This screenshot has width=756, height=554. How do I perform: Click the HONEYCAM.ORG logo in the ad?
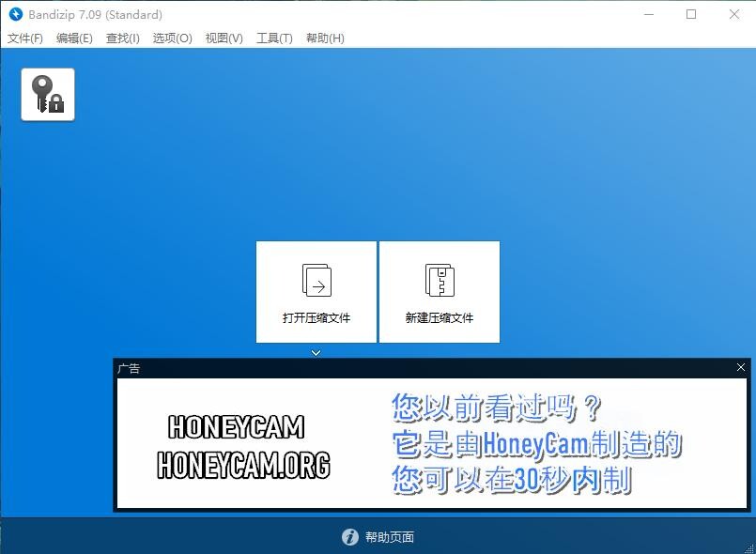coord(243,445)
